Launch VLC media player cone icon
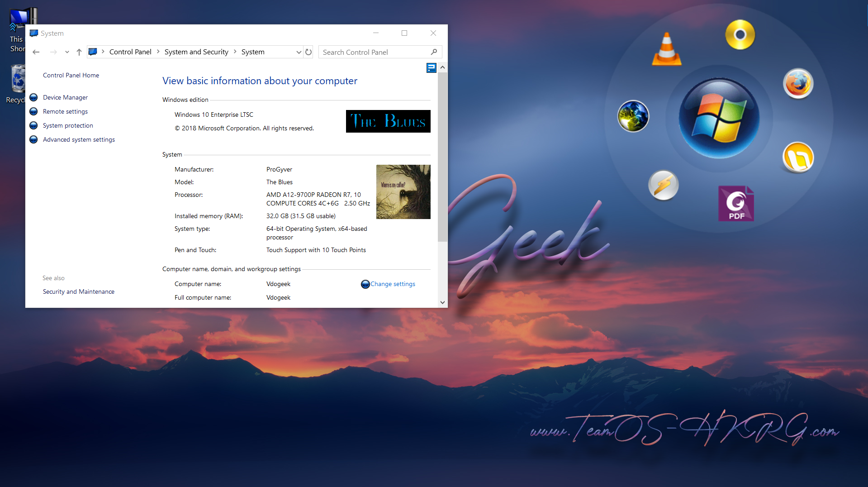Viewport: 868px width, 487px height. coord(666,50)
